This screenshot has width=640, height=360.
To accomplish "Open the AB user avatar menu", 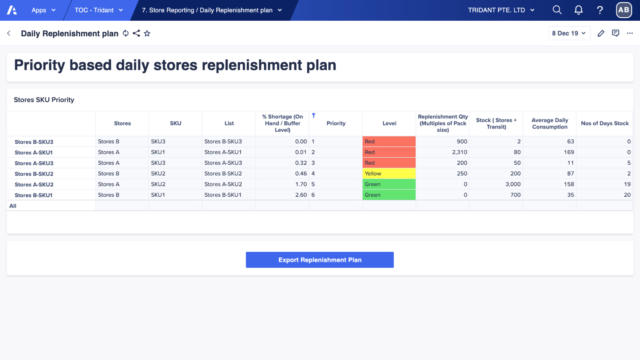I will (623, 10).
